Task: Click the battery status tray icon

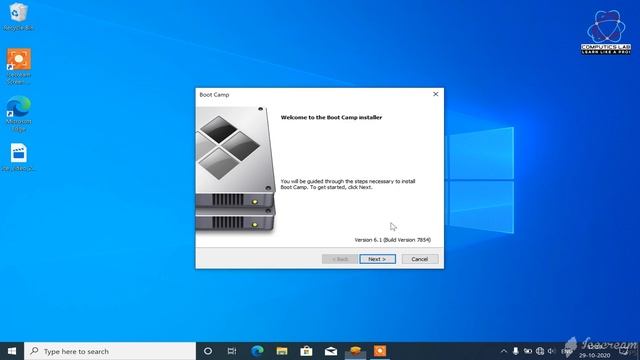Action: [x=528, y=351]
